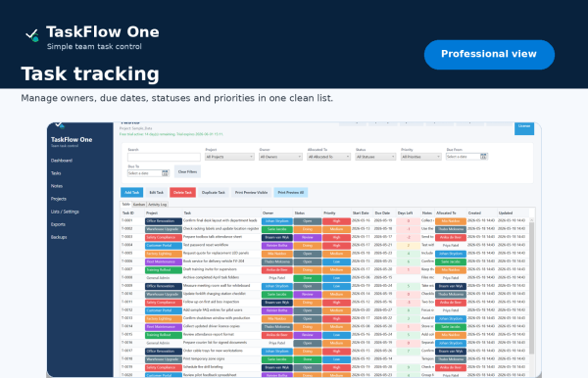Select 'Confirm final desk layout with department leads'
588x378 pixels.
pyautogui.click(x=220, y=220)
